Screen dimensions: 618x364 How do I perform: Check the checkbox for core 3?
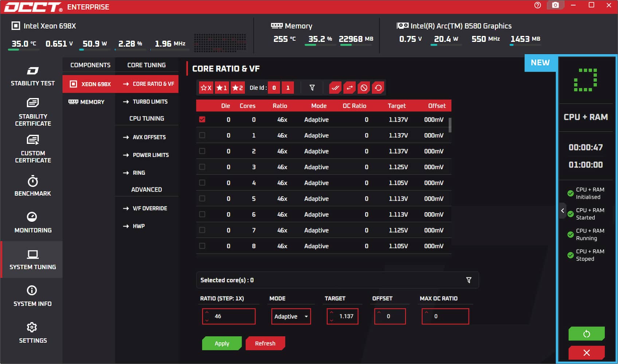202,167
